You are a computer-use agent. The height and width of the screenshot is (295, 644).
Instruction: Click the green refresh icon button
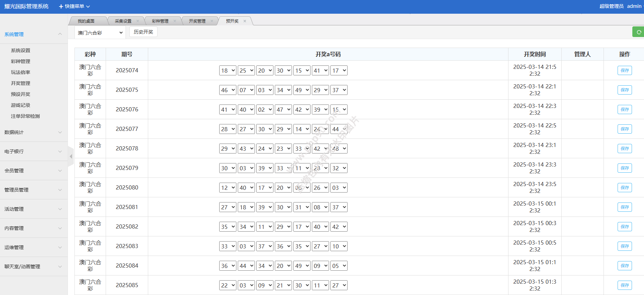pos(639,32)
